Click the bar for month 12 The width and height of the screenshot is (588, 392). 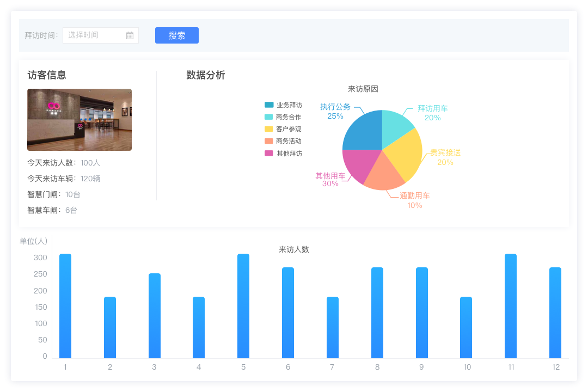pyautogui.click(x=555, y=313)
